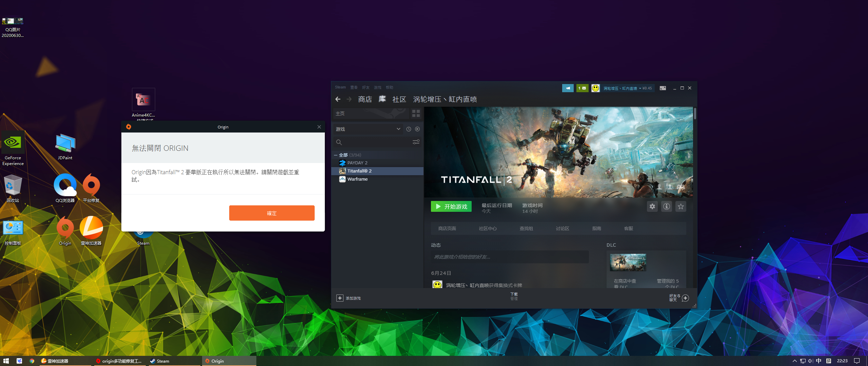The height and width of the screenshot is (366, 868).
Task: Open 雷神加速器 desktop icon
Action: (x=91, y=231)
